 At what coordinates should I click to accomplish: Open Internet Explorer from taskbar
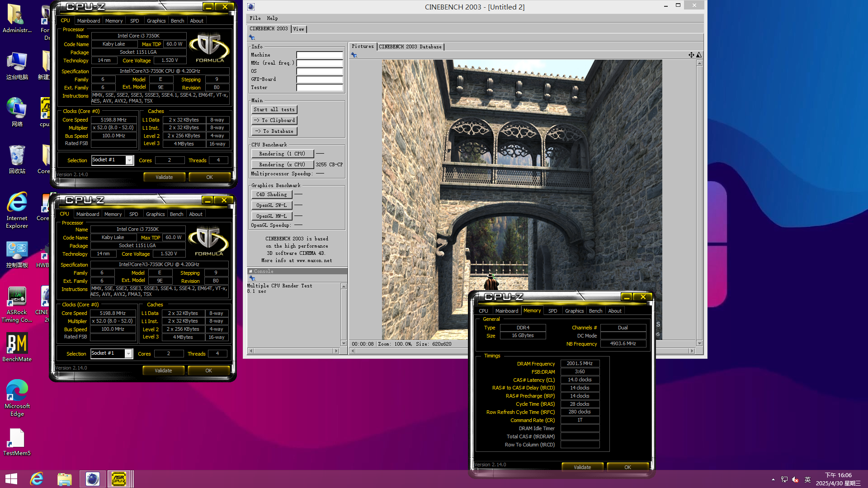point(37,479)
